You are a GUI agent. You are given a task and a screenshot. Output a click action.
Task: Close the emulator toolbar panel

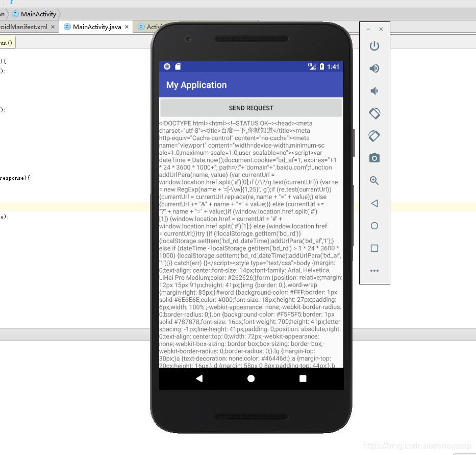381,29
